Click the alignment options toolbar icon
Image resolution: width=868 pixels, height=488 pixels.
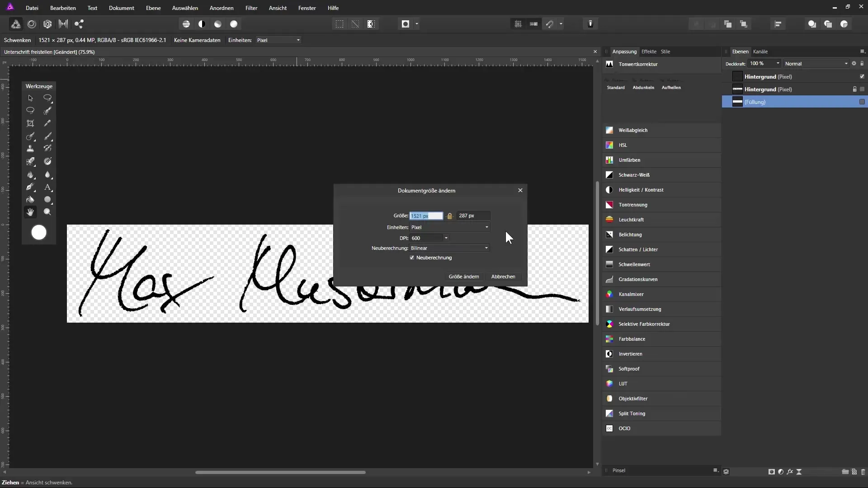778,24
